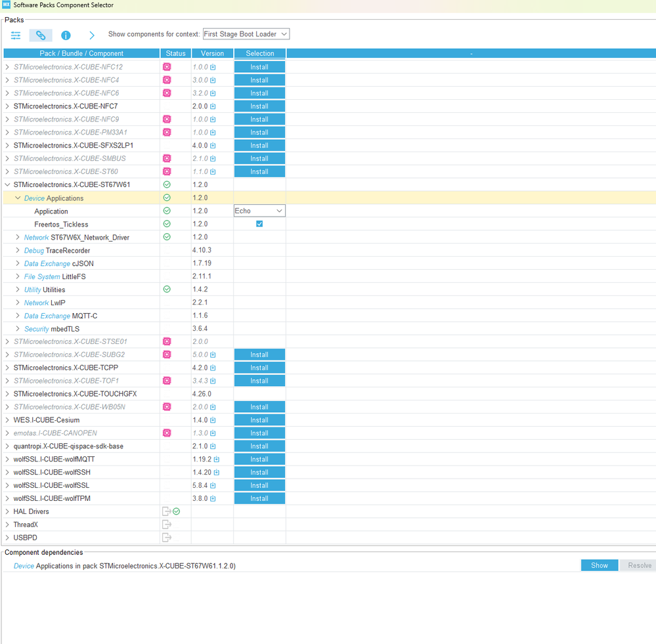The width and height of the screenshot is (656, 644).
Task: Install the WES.I-CUBE-Cesium pack
Action: [x=259, y=420]
